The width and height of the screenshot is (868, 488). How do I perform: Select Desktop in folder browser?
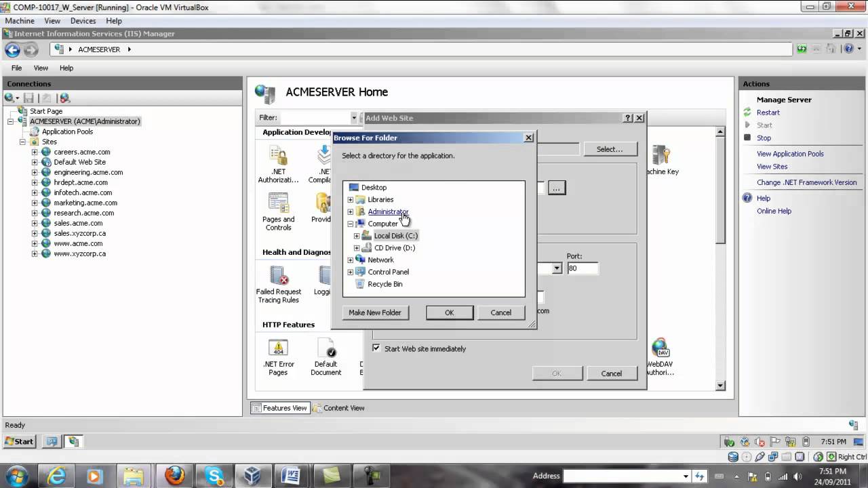pyautogui.click(x=374, y=188)
